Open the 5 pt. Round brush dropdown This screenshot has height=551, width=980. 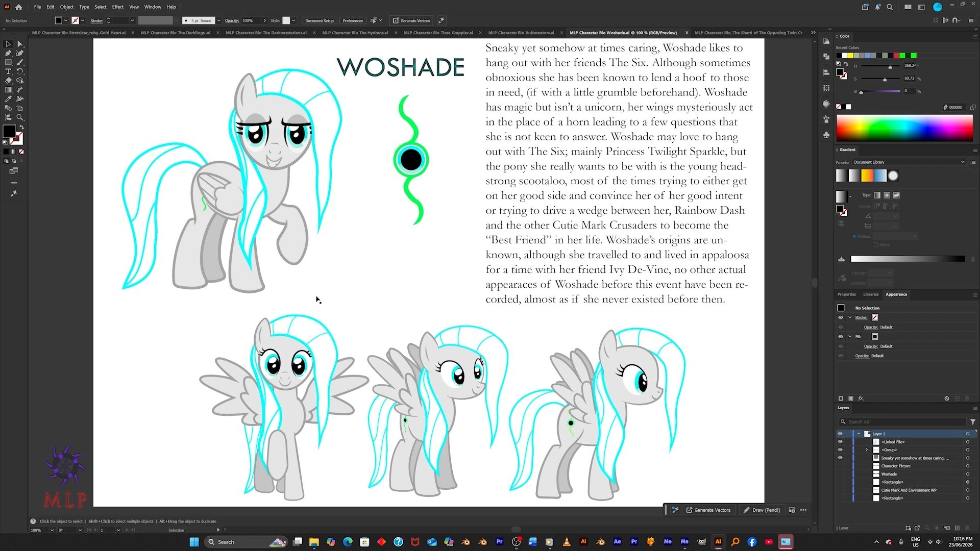point(219,21)
